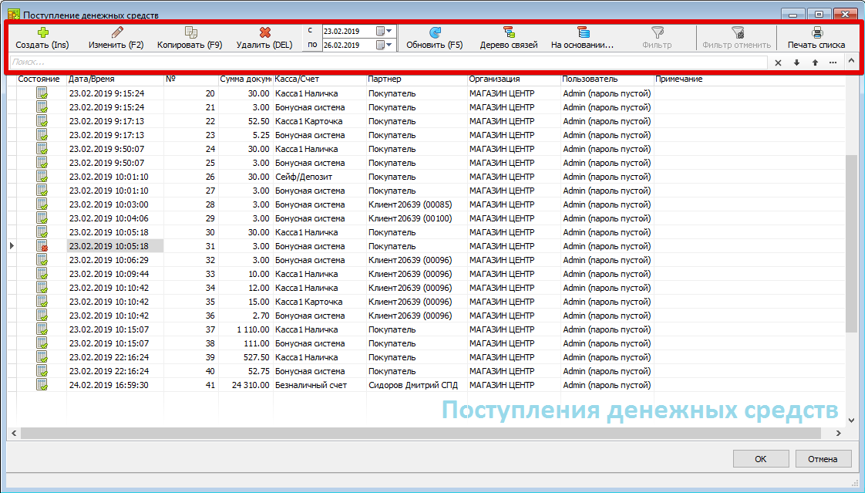Click the Создать (Ins) toolbar button
The image size is (868, 493).
(x=42, y=39)
